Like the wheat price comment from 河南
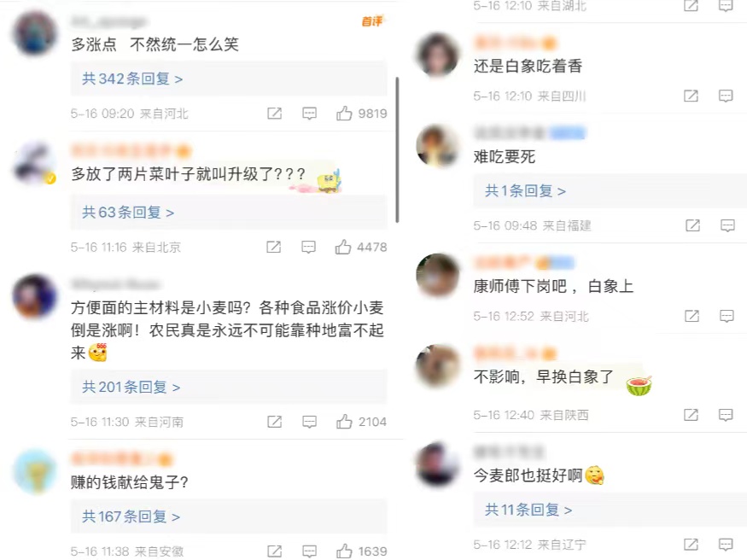747x560 pixels. (344, 422)
